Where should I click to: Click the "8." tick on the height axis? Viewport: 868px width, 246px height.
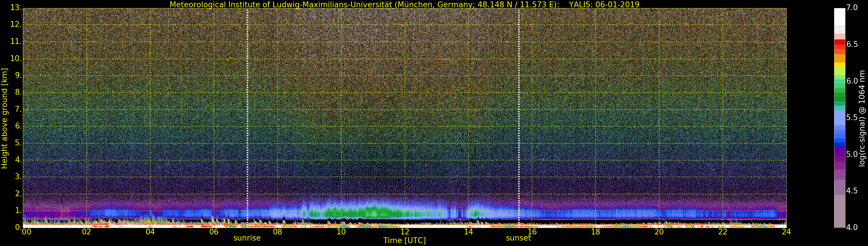pyautogui.click(x=18, y=92)
